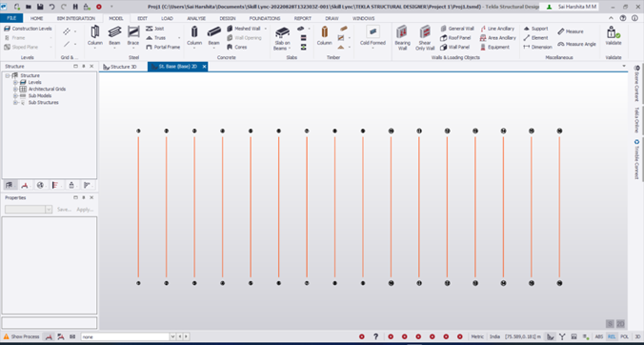Select the Equipment tool

[x=494, y=47]
